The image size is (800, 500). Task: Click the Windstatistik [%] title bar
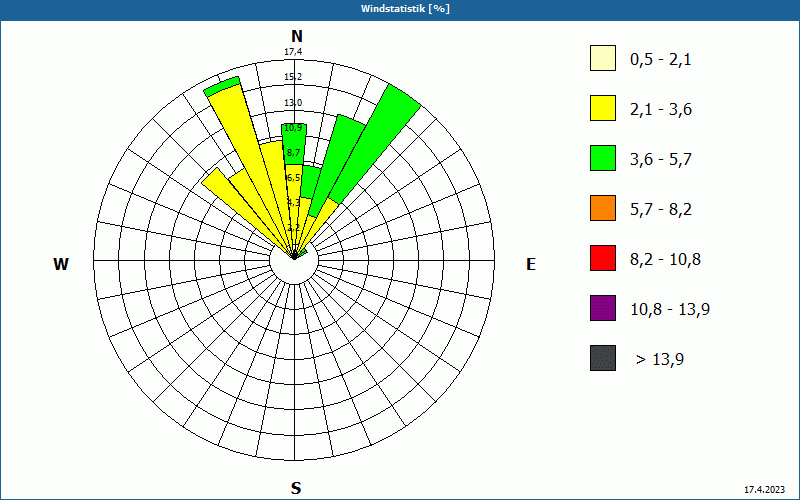pyautogui.click(x=400, y=9)
